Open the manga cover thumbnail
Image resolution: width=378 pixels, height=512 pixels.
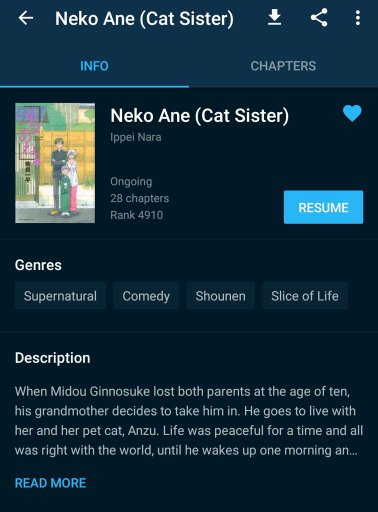[55, 163]
